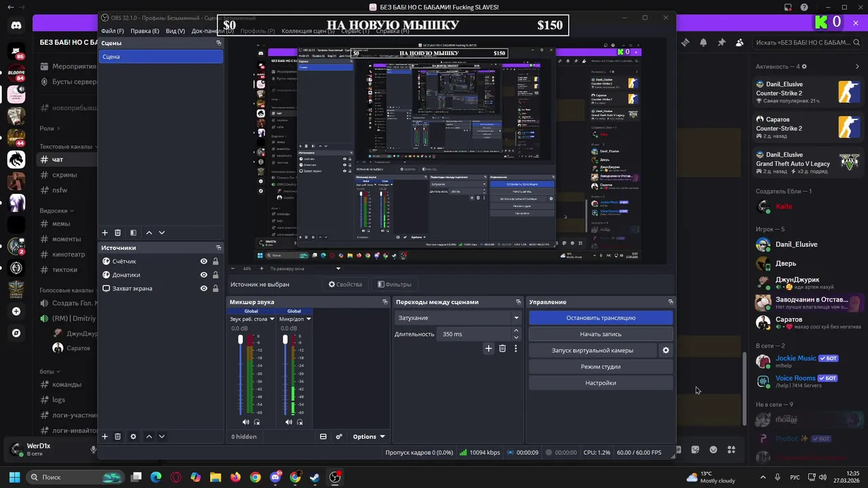Open Настройки button in Управление panel
Image resolution: width=868 pixels, height=488 pixels.
(601, 383)
